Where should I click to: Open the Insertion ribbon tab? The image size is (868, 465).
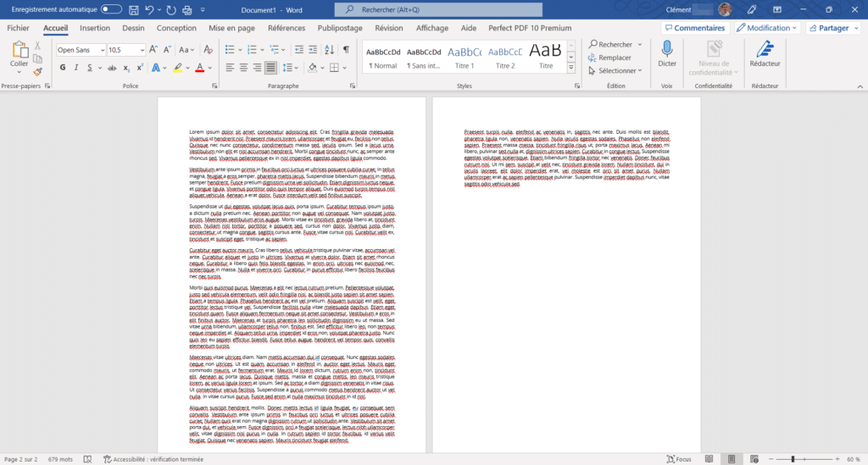pyautogui.click(x=94, y=28)
